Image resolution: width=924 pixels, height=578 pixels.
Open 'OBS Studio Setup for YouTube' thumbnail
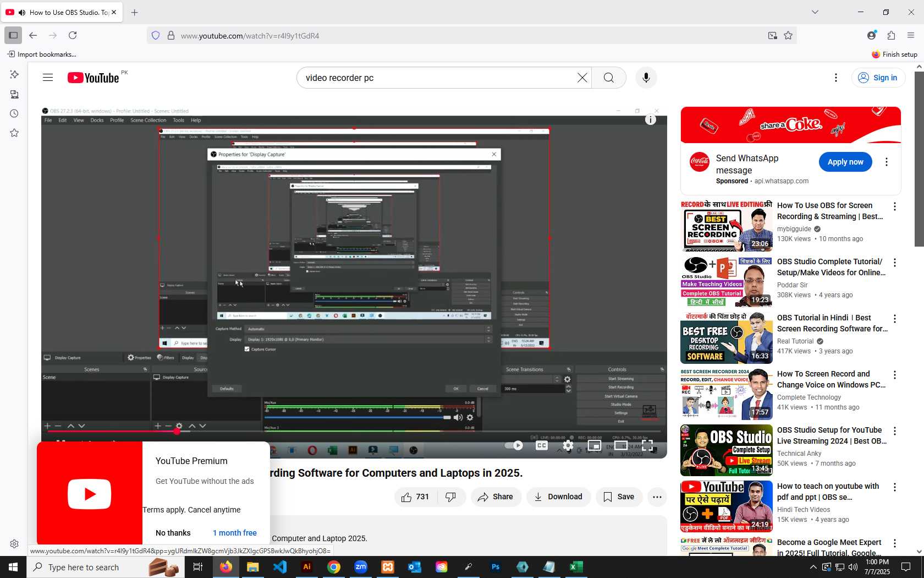click(x=727, y=450)
